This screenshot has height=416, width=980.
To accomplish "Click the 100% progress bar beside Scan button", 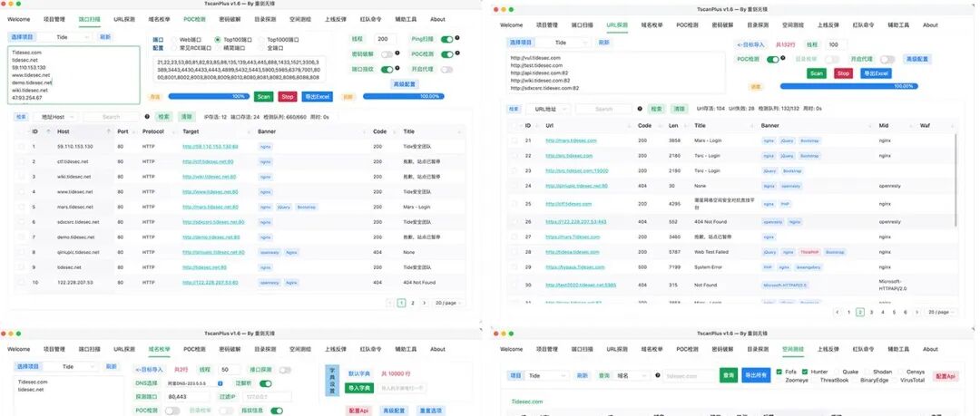I will 208,97.
